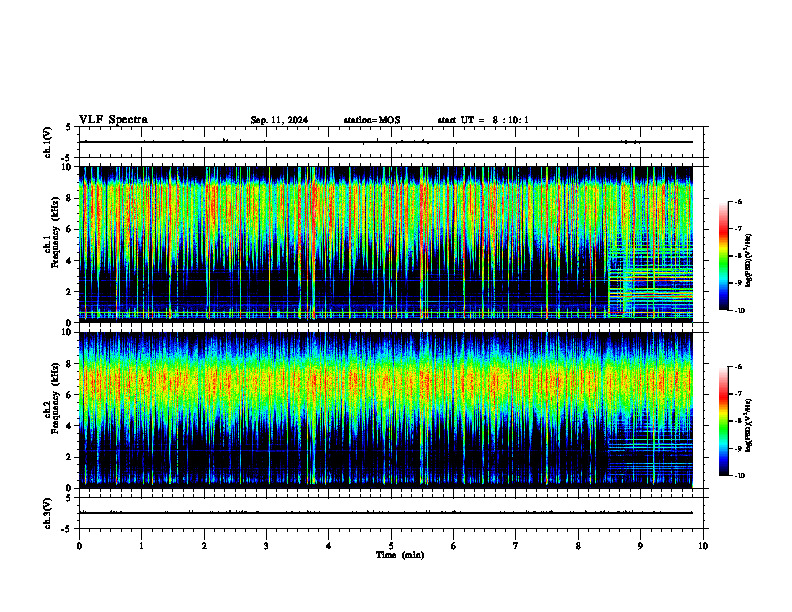Click time axis tick label "8"
This screenshot has height=612, width=792.
click(x=578, y=546)
